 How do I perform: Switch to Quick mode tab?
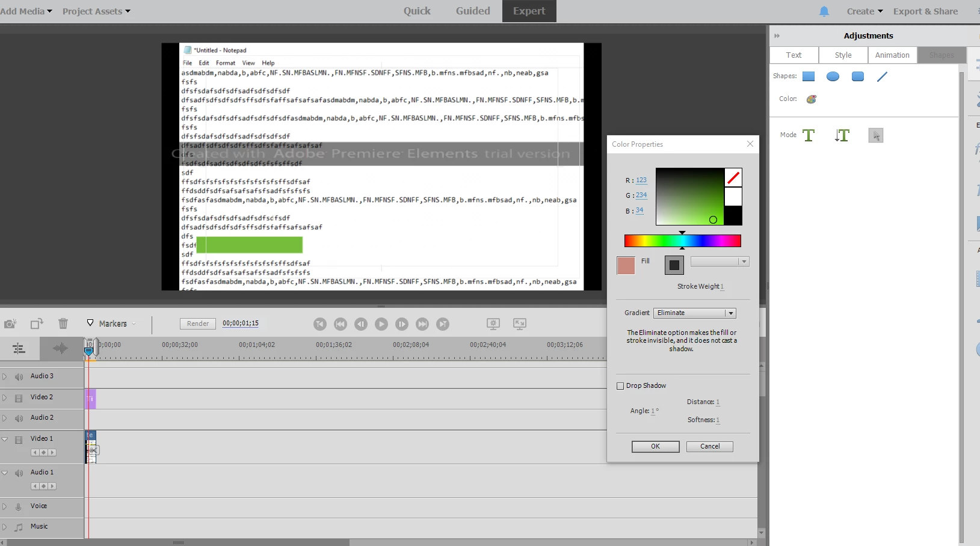click(417, 11)
